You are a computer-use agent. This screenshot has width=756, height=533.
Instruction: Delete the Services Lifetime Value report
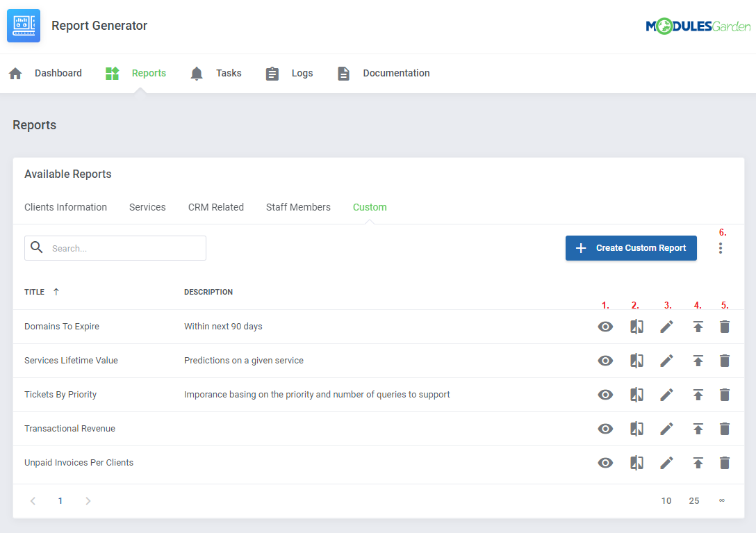click(725, 361)
